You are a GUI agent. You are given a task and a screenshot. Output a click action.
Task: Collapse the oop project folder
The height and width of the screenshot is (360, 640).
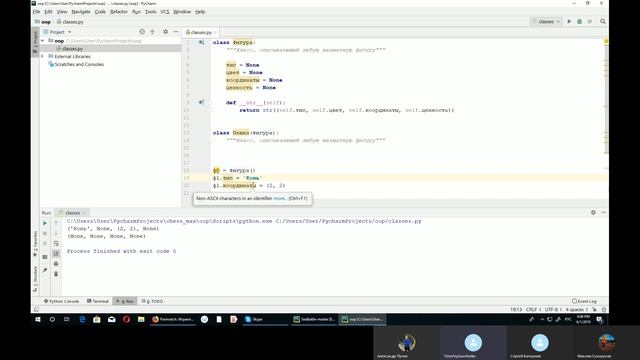[42, 41]
